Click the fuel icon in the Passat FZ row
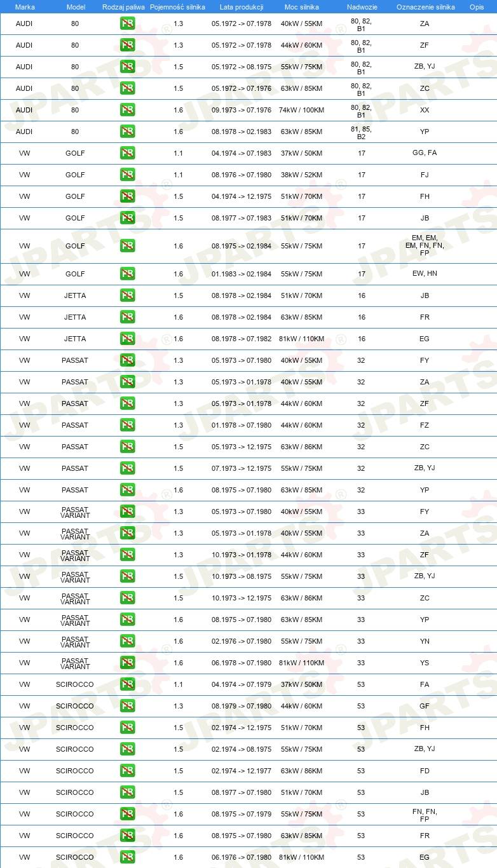Screen dimensions: 497x868 coord(127,425)
